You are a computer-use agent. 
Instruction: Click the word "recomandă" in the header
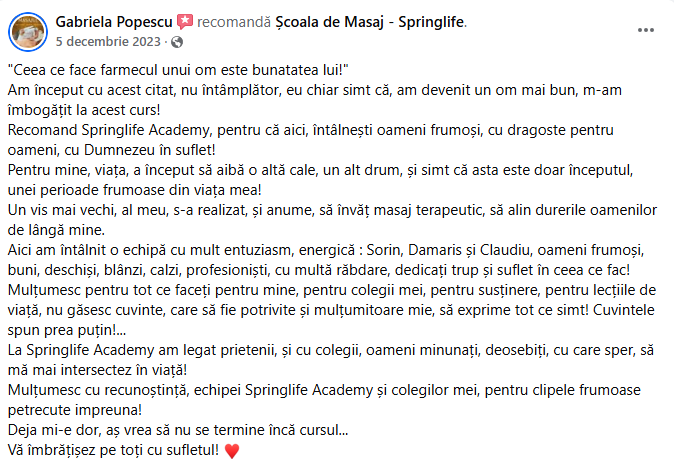coord(232,21)
